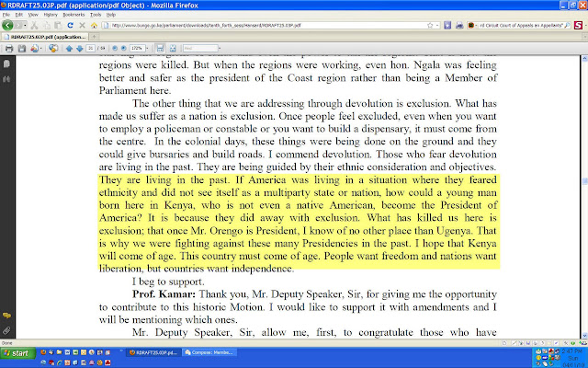Open the Bookmarks menu

coord(73,15)
